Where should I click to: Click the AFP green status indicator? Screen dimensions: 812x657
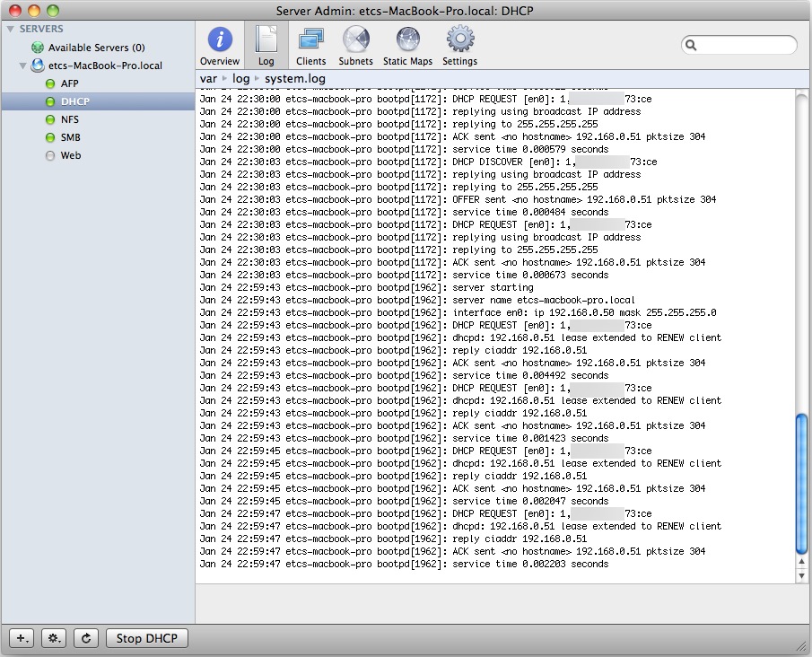[50, 83]
